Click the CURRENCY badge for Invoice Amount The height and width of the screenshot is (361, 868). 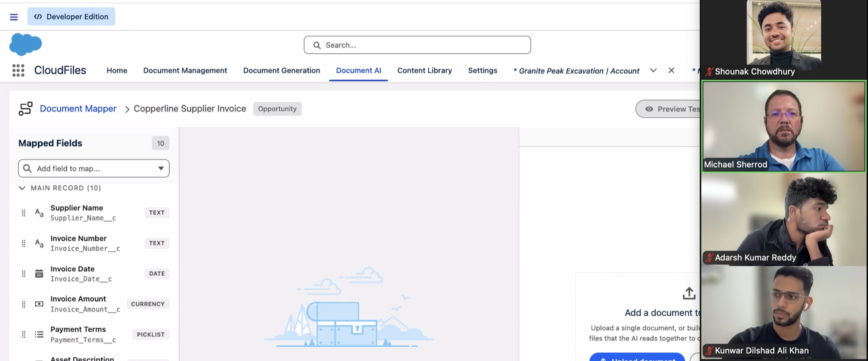coord(148,304)
